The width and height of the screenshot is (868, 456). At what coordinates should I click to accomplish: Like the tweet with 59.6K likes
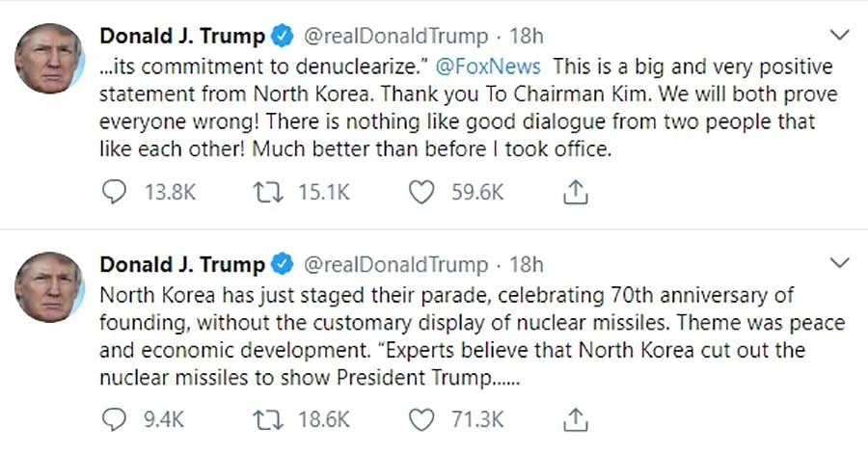[x=421, y=193]
